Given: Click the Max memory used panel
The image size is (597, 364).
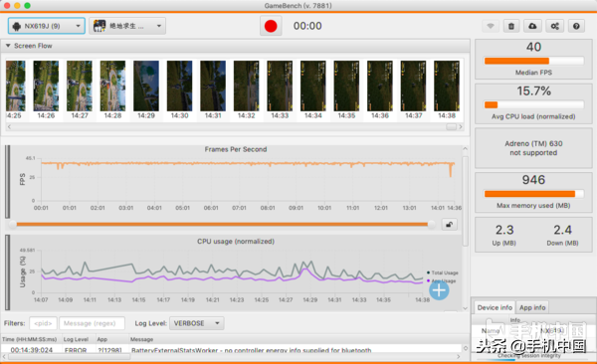Looking at the screenshot, I should pos(533,192).
